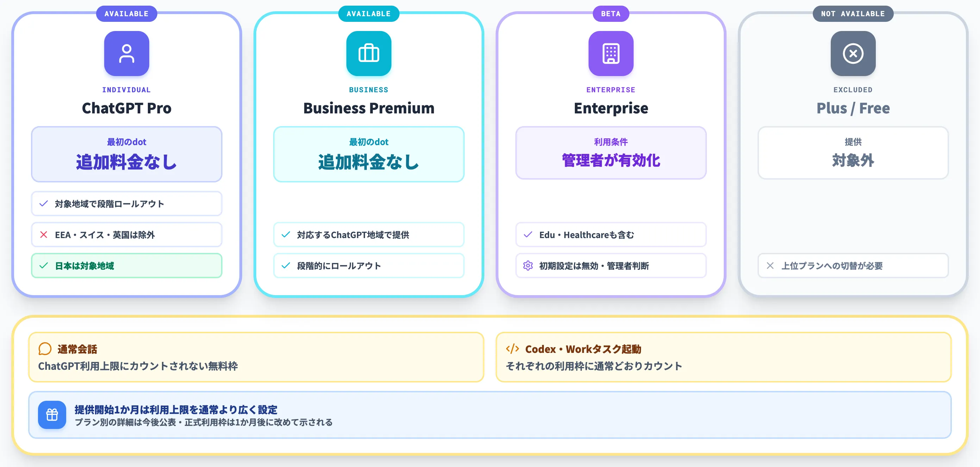
Task: Click 追加料金なし in the ChatGPT Pro card
Action: (x=127, y=162)
